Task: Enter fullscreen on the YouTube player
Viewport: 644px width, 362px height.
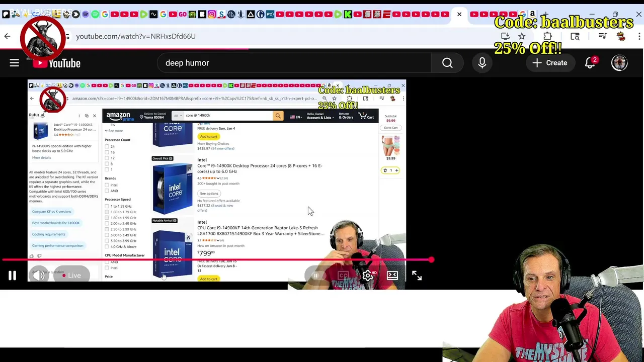Action: [417, 276]
